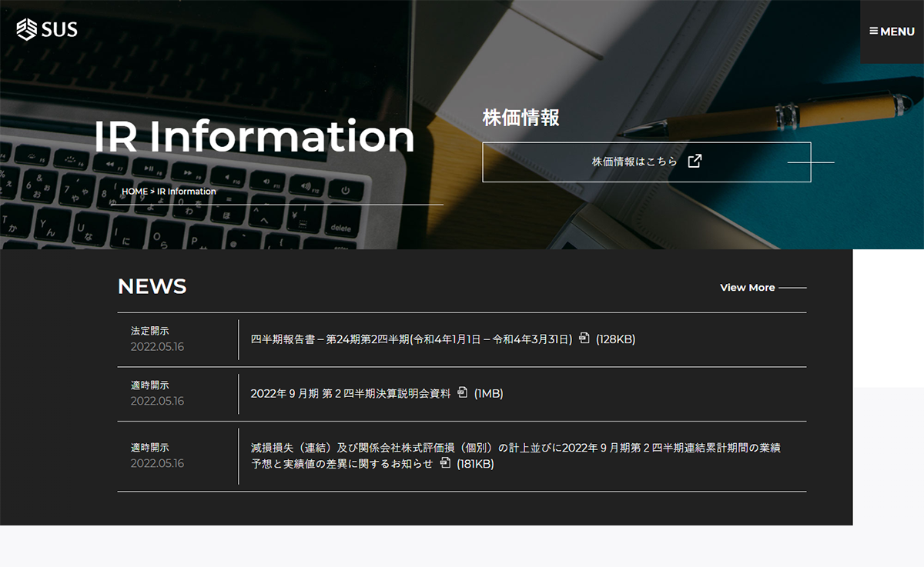Click the SUS logo icon

(x=27, y=30)
